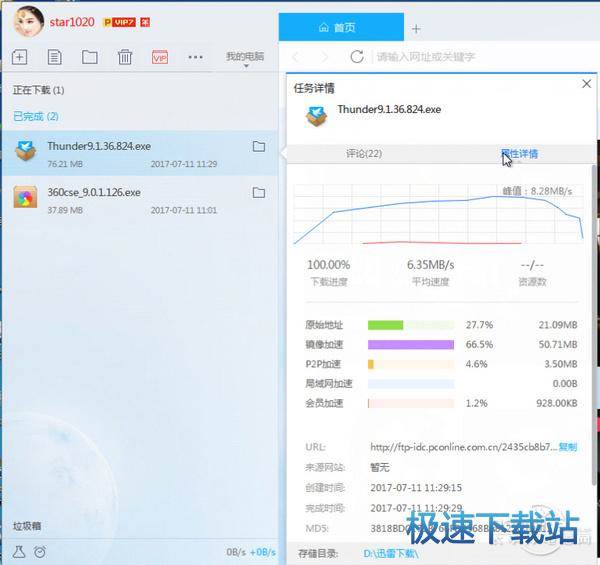Click the flask lab icon
600x565 pixels.
click(x=19, y=552)
